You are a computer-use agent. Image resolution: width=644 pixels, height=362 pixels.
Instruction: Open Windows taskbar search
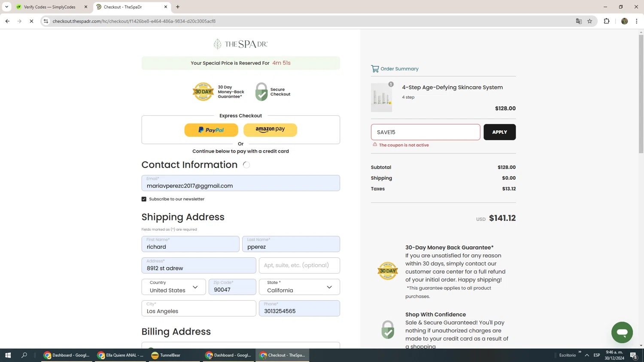(24, 355)
